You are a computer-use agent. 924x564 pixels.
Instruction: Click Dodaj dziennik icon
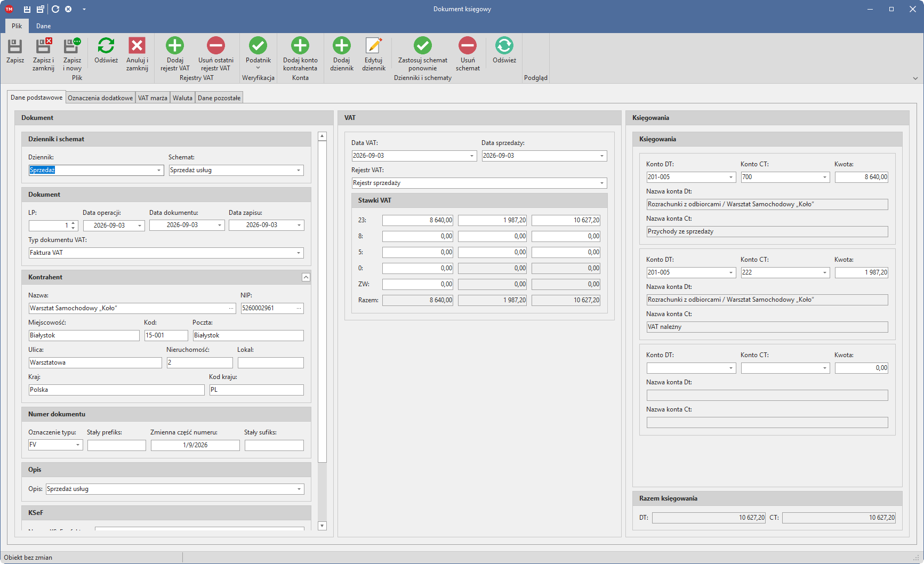(x=342, y=45)
